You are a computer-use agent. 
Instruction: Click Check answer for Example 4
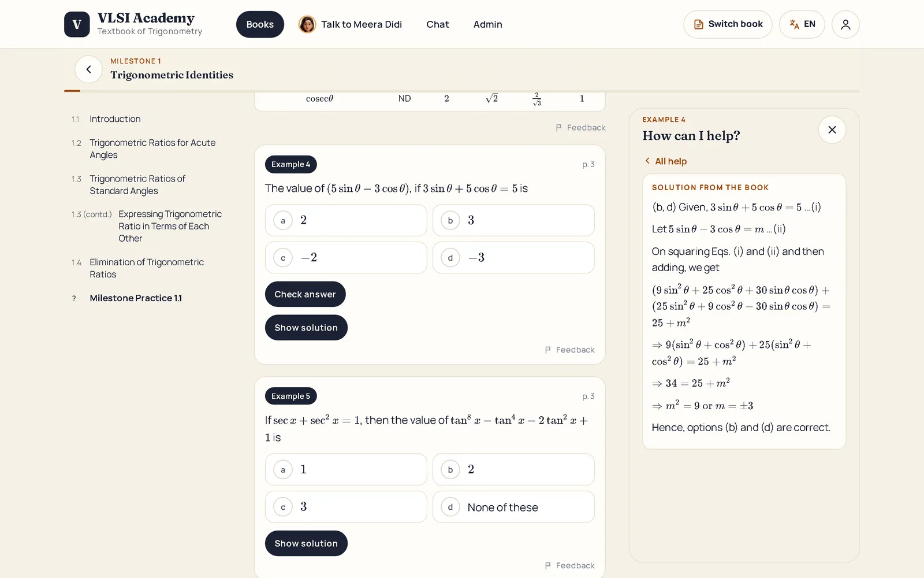click(305, 294)
